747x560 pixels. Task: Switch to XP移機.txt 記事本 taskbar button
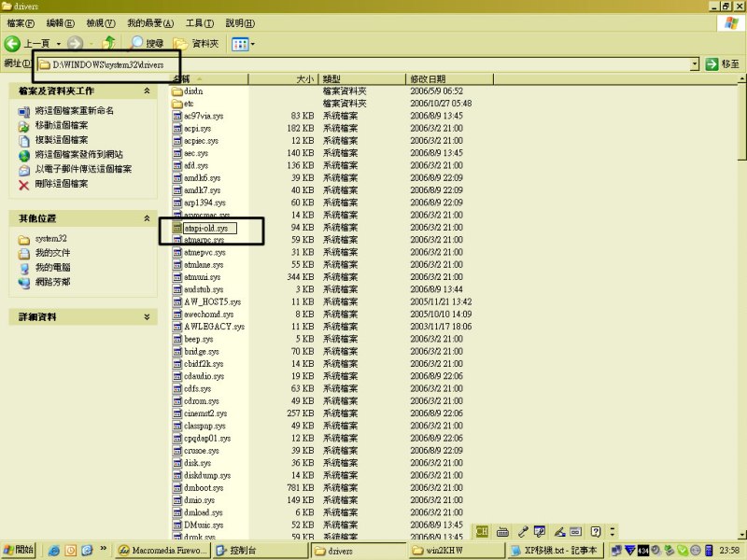[x=556, y=550]
